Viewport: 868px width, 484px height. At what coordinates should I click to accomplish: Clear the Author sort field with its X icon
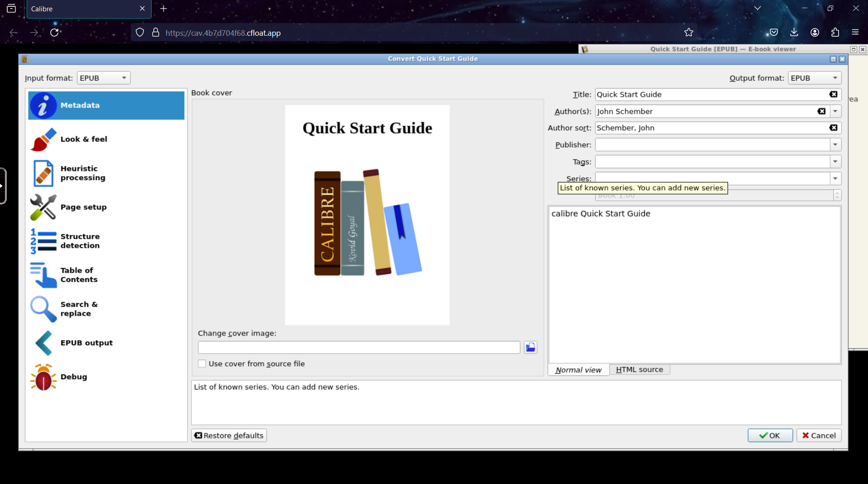pyautogui.click(x=833, y=128)
